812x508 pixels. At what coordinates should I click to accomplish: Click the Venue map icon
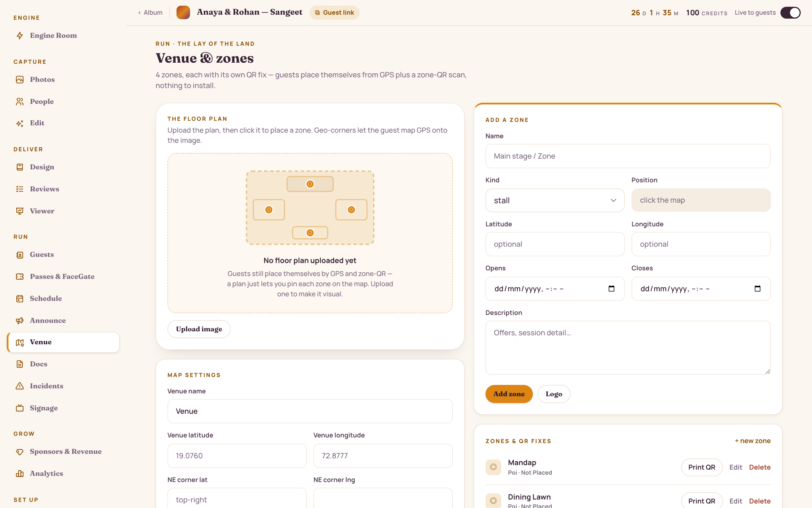[x=20, y=342]
